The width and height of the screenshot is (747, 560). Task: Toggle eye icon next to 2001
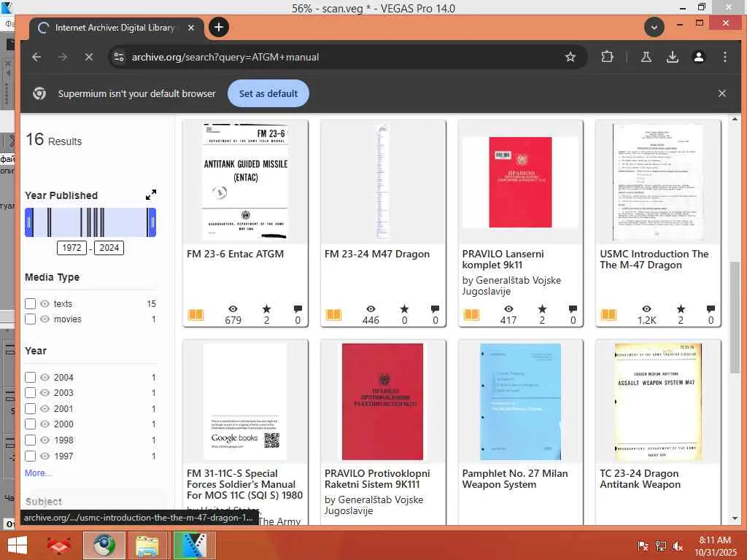(44, 408)
